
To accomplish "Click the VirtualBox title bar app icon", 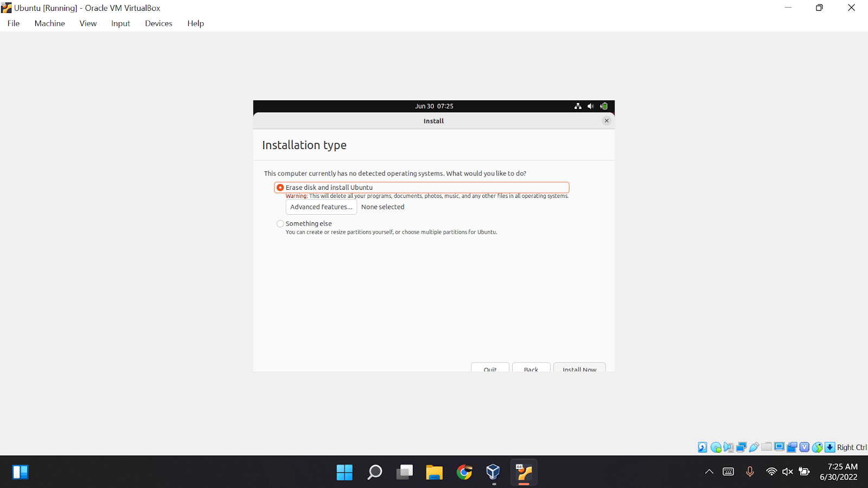I will click(7, 8).
